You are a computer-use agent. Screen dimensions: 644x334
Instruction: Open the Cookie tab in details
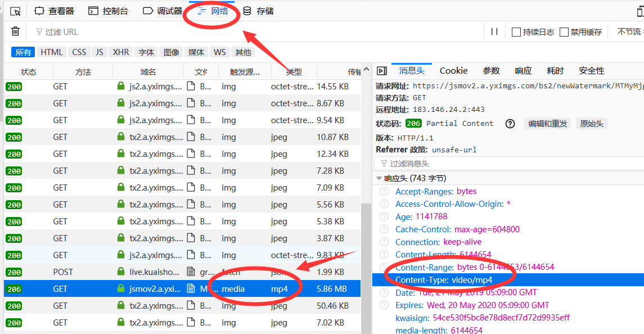point(453,71)
